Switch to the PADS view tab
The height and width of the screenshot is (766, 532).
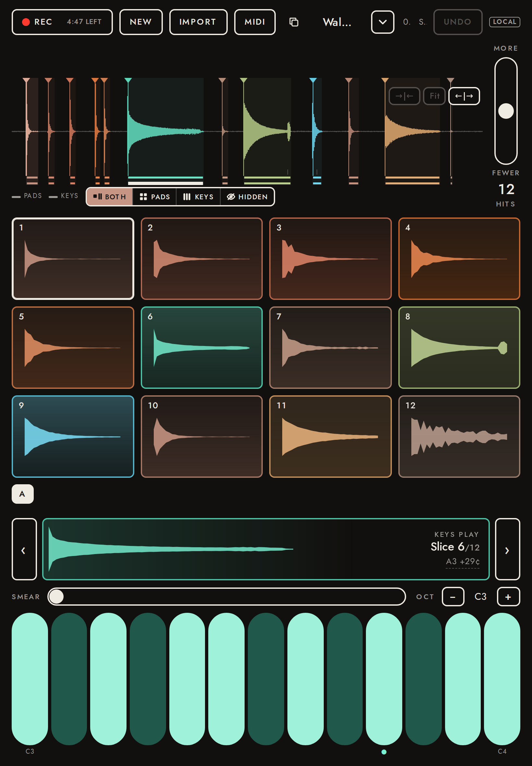[x=155, y=197]
